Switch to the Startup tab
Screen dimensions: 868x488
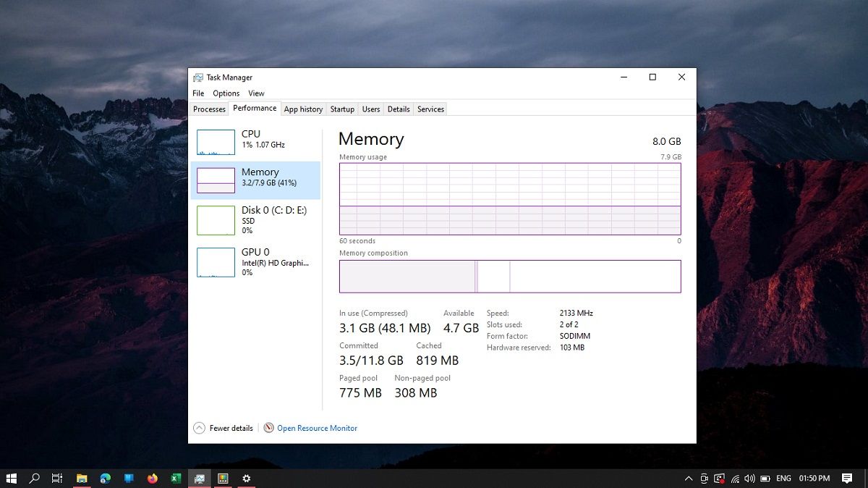pos(342,109)
